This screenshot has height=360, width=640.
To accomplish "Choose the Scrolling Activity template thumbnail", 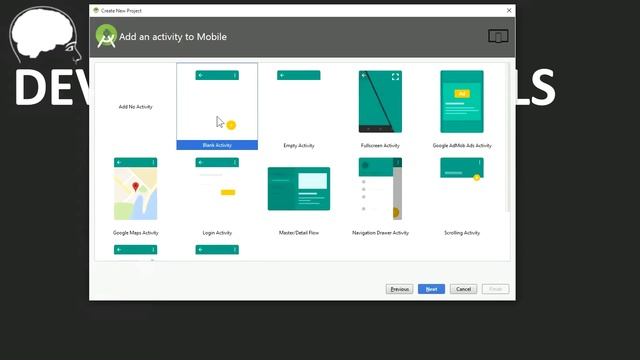I will coord(462,189).
